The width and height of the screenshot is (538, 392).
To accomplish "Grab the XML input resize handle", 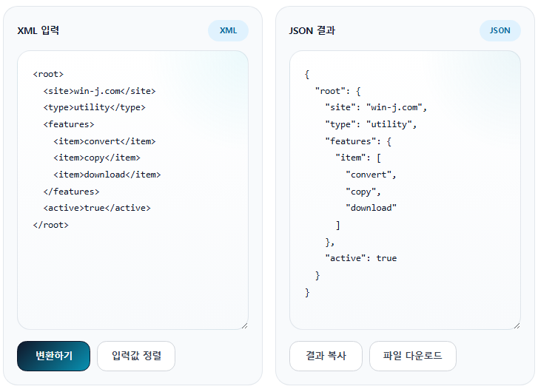I will point(245,326).
